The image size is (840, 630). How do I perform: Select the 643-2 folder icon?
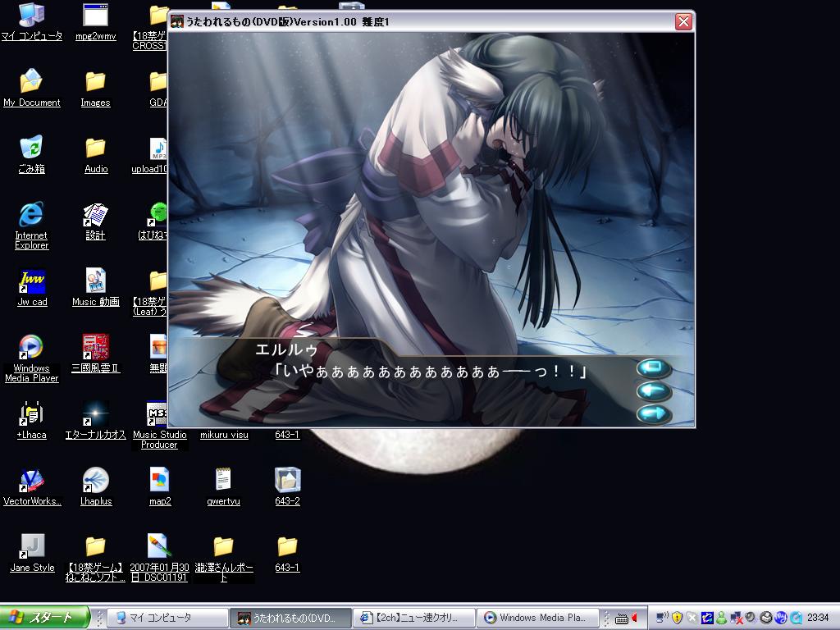click(287, 486)
